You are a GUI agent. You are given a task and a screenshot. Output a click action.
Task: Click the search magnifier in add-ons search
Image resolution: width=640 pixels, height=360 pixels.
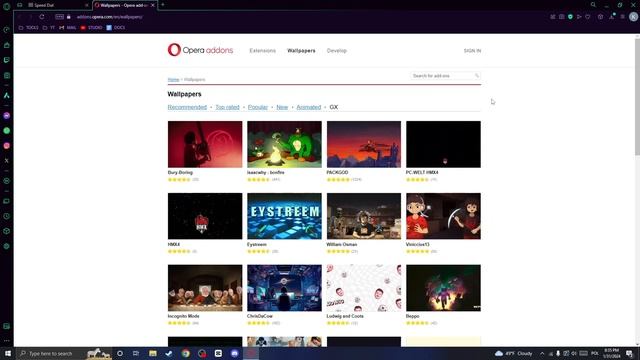[x=476, y=76]
